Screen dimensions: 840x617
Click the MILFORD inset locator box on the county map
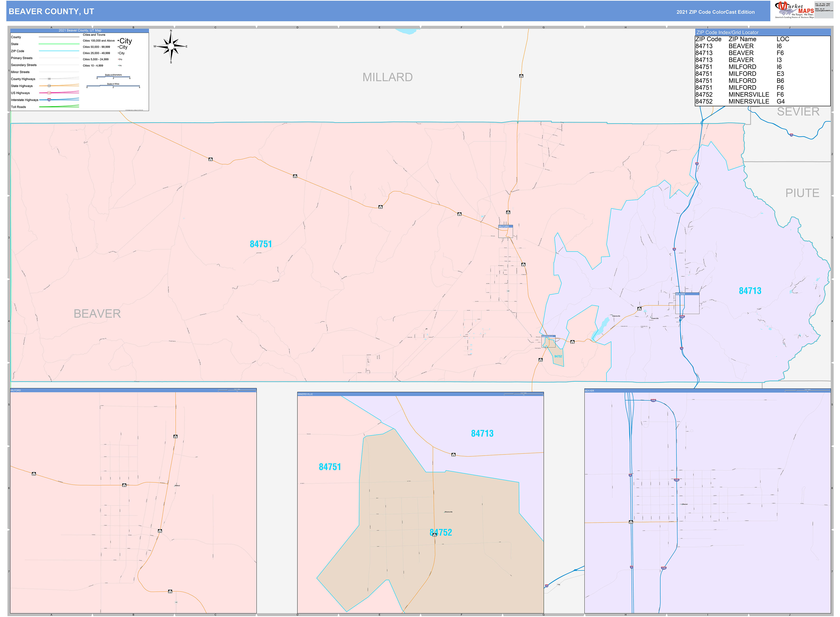505,231
